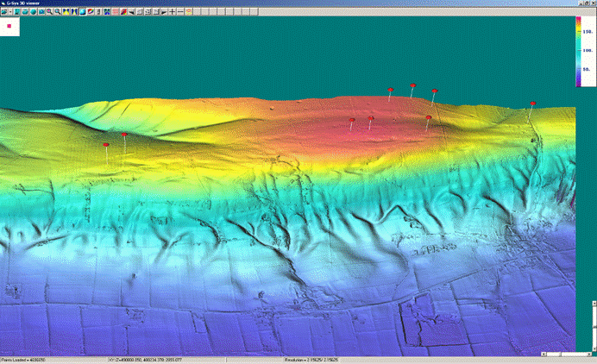The height and width of the screenshot is (364, 597).
Task: Select the rightmost red pin marker on the ridge
Action: click(x=533, y=104)
